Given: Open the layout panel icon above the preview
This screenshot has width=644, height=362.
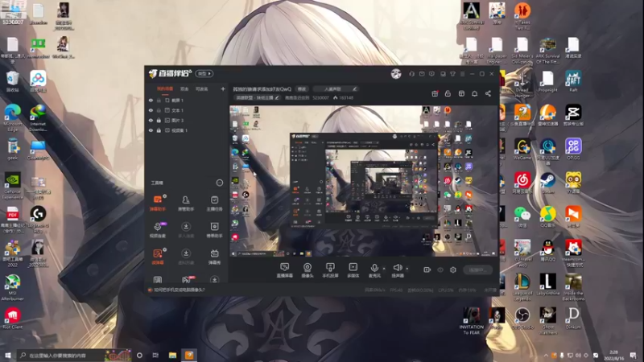Looking at the screenshot, I should (461, 93).
